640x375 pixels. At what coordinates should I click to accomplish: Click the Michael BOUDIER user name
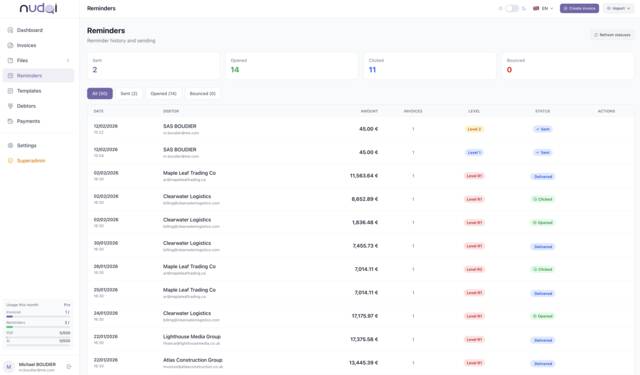(x=37, y=364)
